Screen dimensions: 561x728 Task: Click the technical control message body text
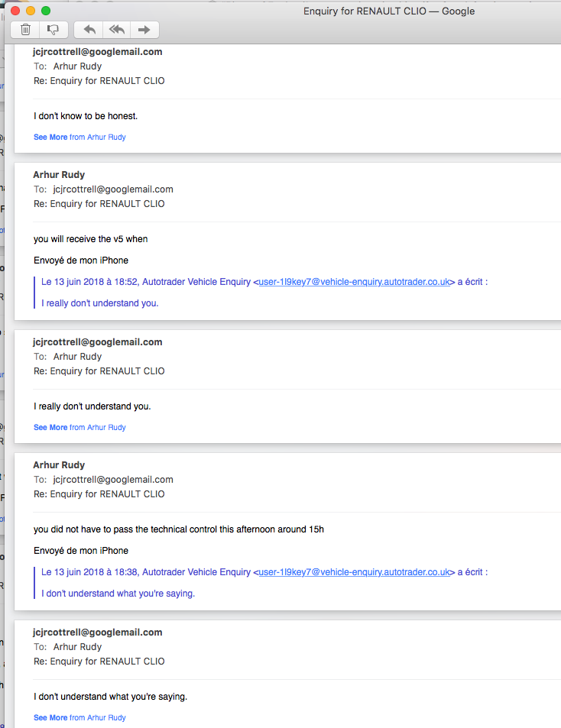tap(179, 529)
